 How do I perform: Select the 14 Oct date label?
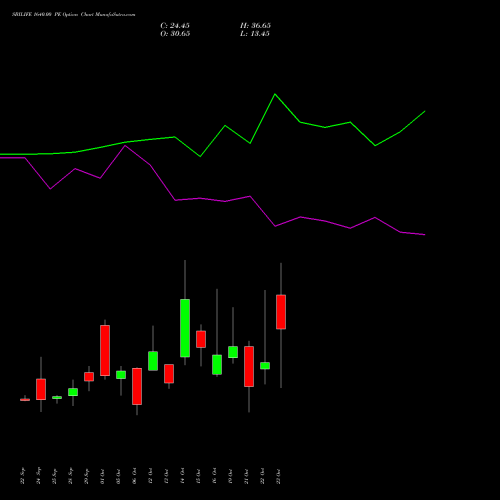tap(182, 476)
